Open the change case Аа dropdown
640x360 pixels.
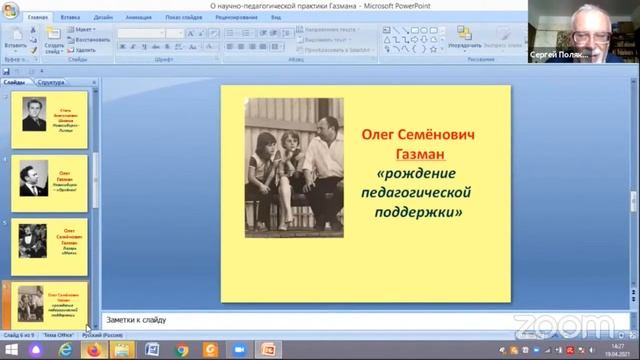193,47
